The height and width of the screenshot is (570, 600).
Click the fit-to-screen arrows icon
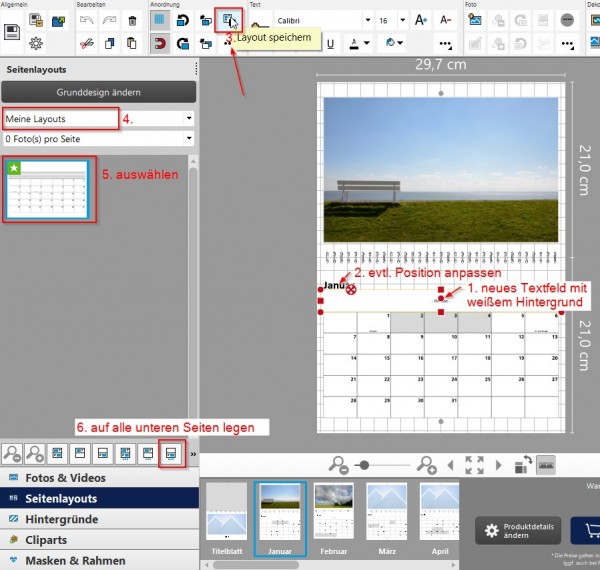pyautogui.click(x=475, y=465)
